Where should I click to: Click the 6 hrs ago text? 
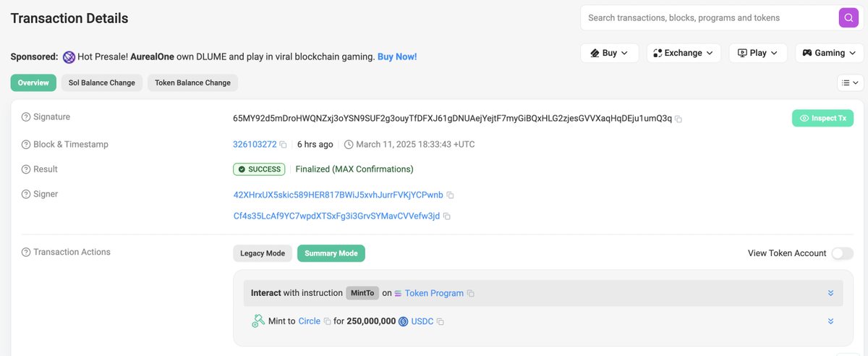click(x=315, y=145)
